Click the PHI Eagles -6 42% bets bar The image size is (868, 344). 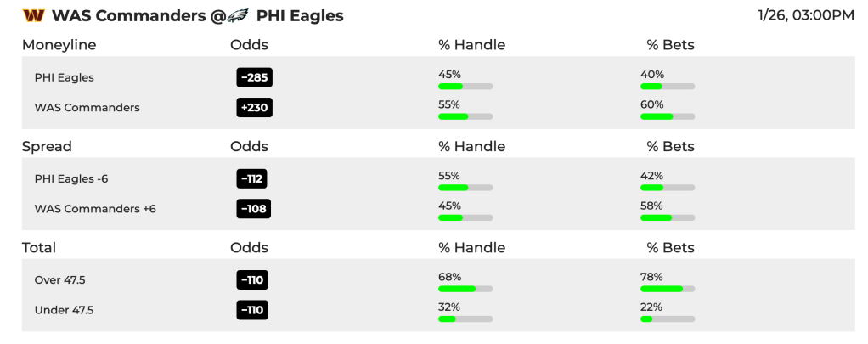click(x=668, y=188)
